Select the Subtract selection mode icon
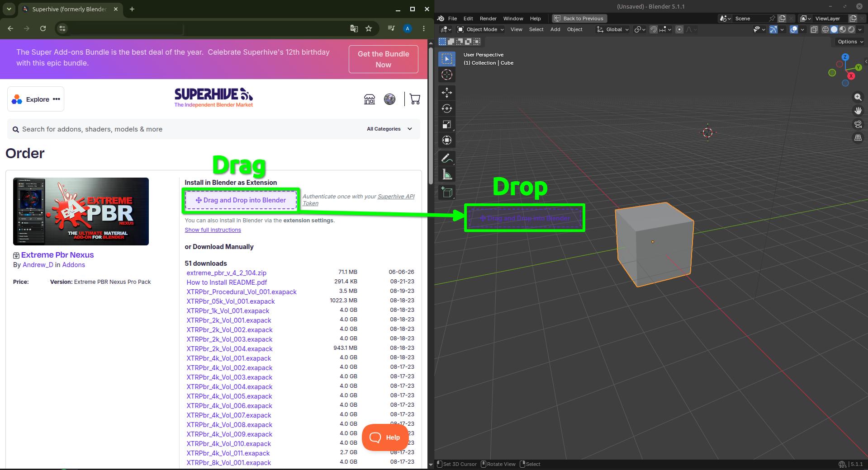The width and height of the screenshot is (868, 470). pos(460,42)
